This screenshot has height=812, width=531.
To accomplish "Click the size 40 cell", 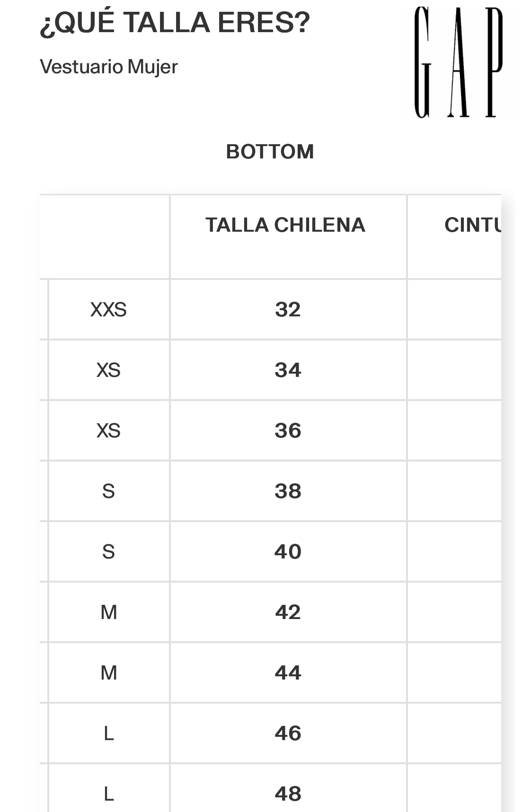I will coord(288,552).
